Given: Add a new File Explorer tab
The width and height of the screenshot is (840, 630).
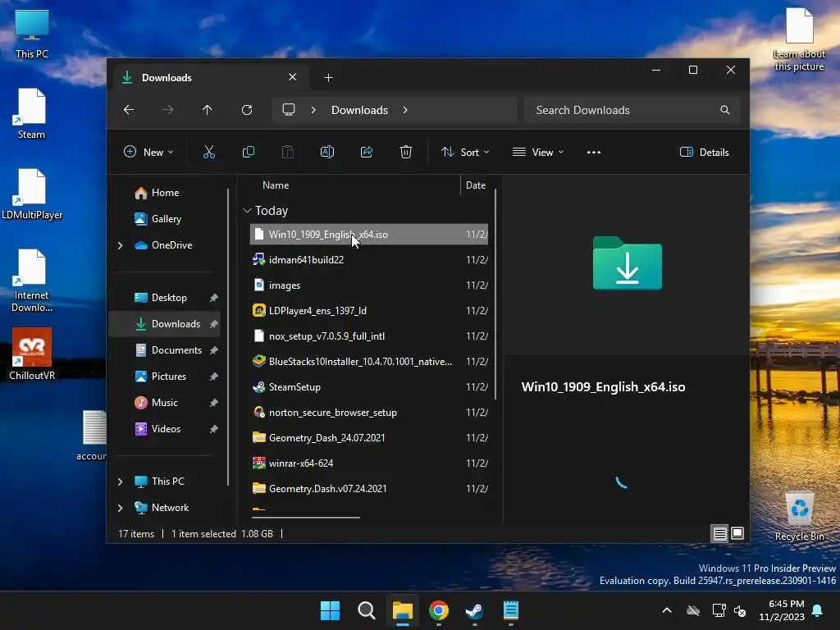Looking at the screenshot, I should tap(328, 78).
